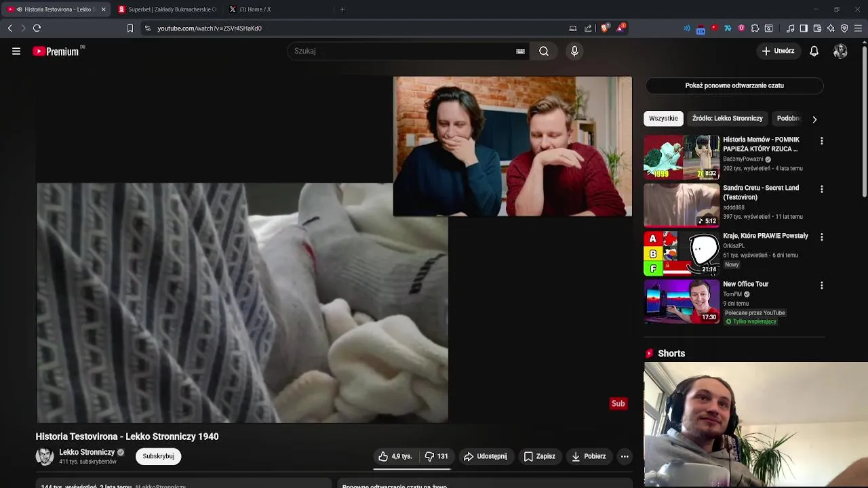Click the Subskrybuj button
The width and height of the screenshot is (868, 488).
[158, 456]
